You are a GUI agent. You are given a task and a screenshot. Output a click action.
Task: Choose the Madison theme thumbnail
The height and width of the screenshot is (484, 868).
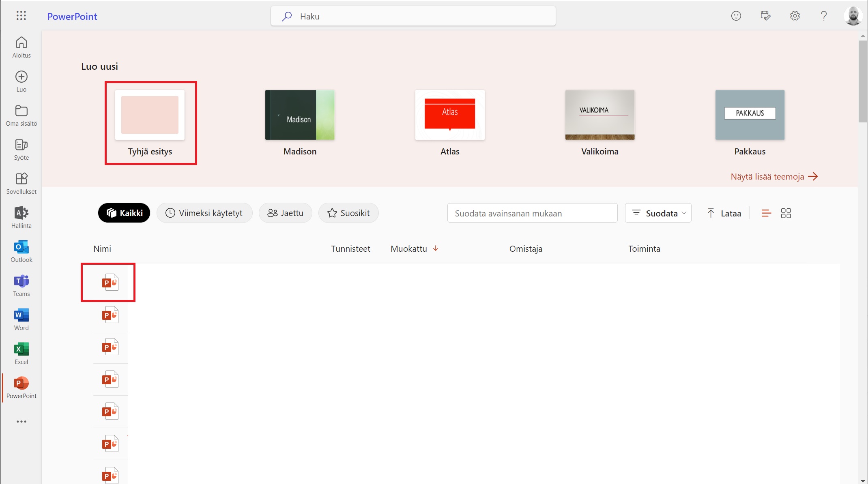[x=300, y=115]
